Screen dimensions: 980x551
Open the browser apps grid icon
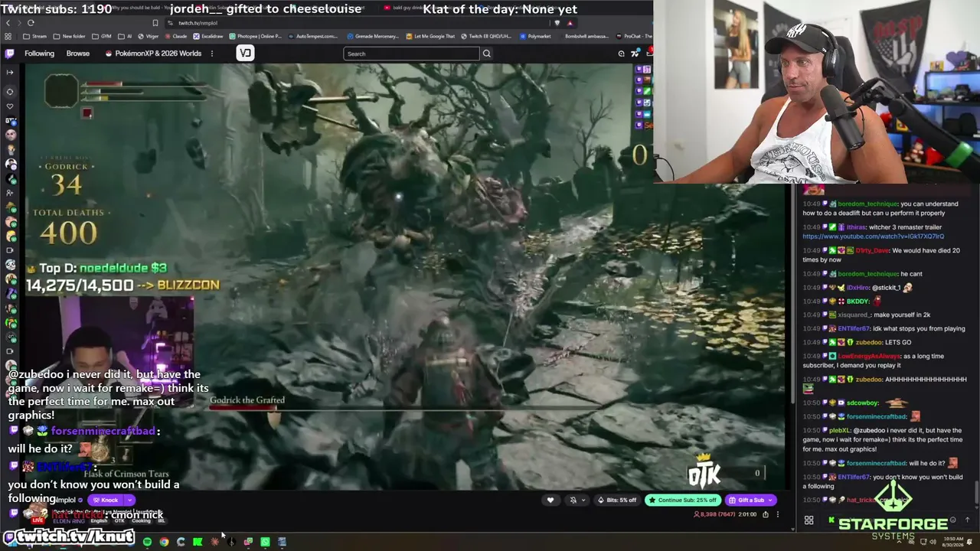(8, 36)
